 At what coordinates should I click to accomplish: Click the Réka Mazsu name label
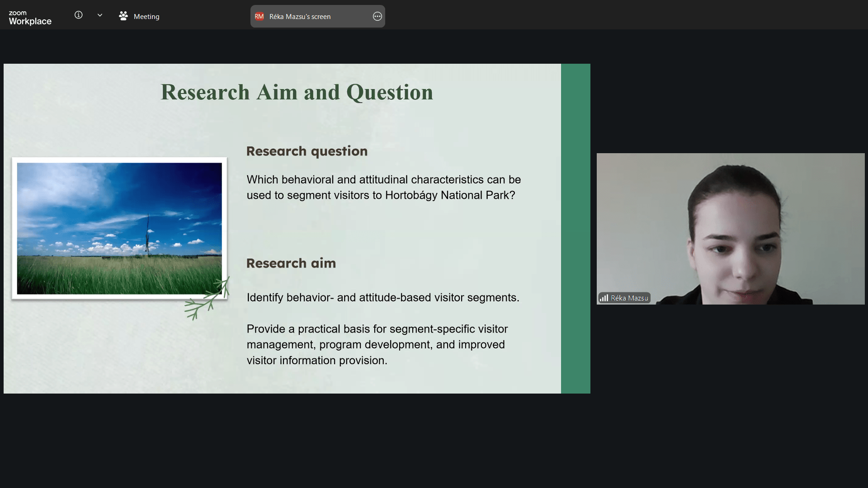point(629,298)
